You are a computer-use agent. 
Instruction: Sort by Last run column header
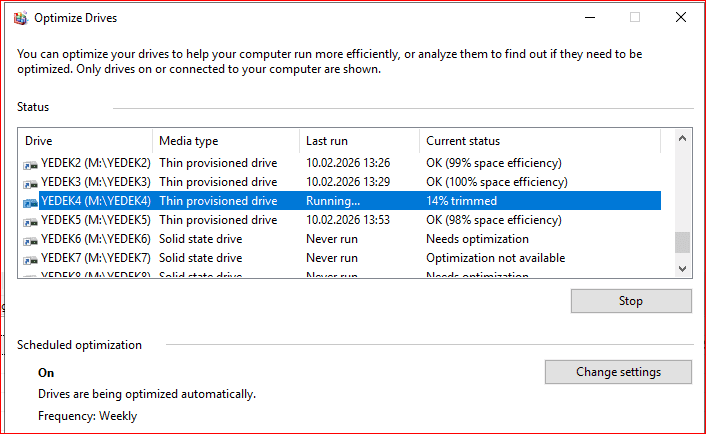[x=358, y=141]
